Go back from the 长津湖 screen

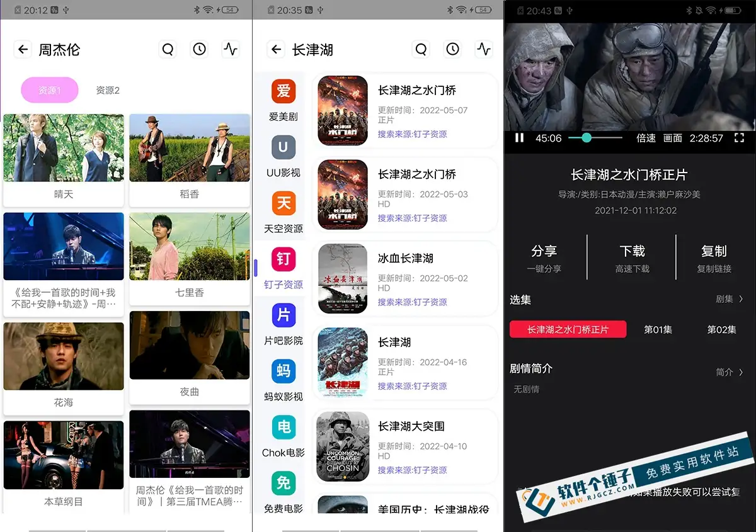click(276, 49)
